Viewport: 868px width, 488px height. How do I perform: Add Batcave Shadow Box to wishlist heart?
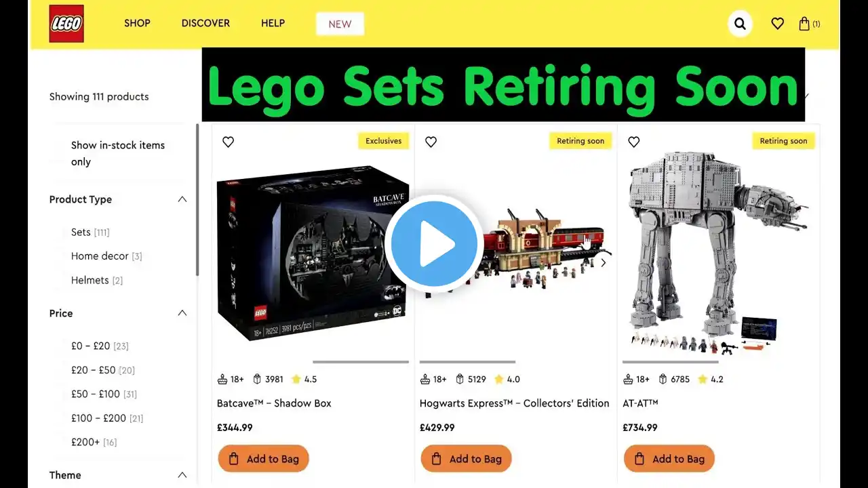pos(229,142)
